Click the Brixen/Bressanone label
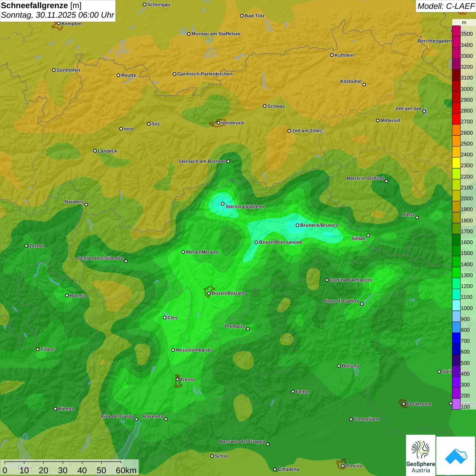The image size is (476, 476). click(x=280, y=242)
